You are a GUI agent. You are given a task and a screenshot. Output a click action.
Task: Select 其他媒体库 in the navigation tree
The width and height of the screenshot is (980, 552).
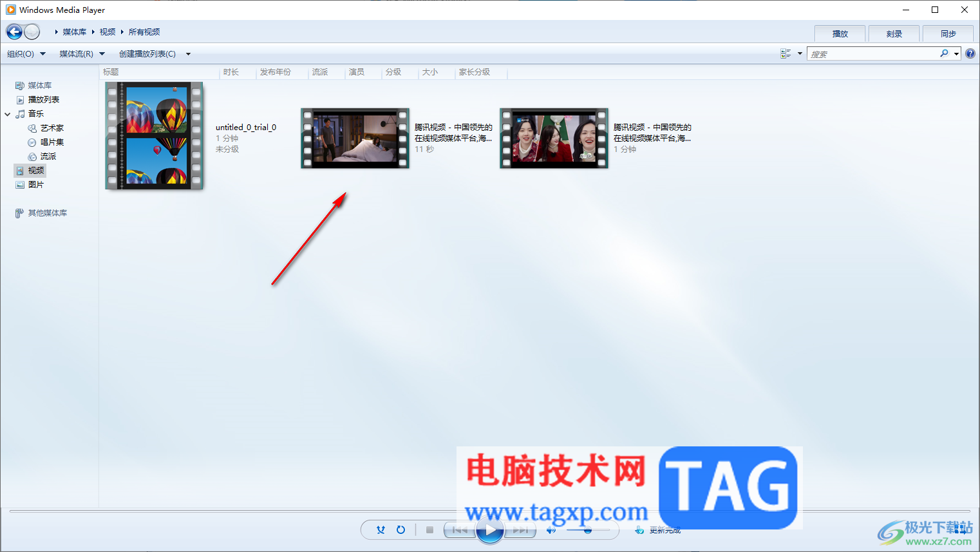[x=48, y=213]
